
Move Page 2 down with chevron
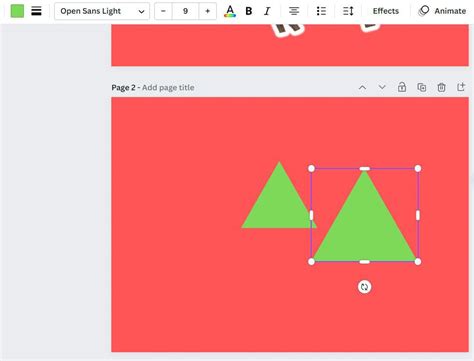(382, 87)
